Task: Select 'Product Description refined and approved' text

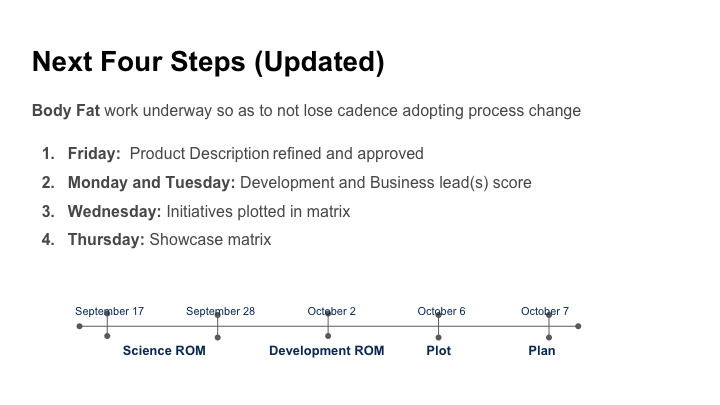Action: [x=277, y=154]
